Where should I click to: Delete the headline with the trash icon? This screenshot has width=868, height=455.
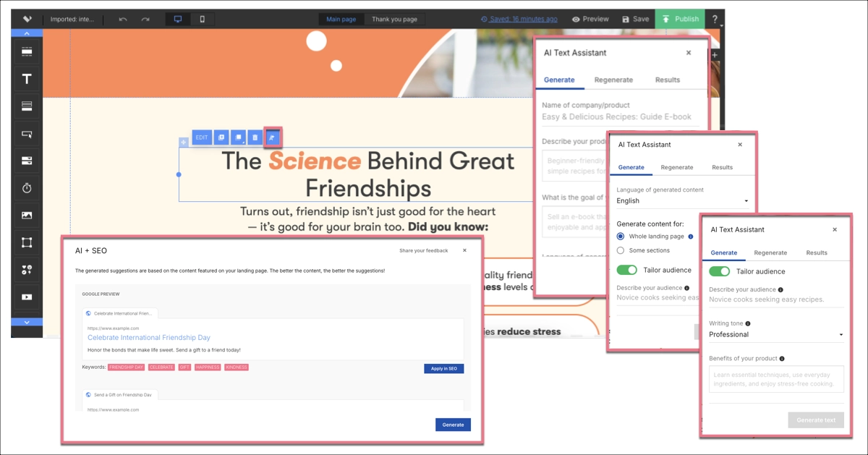256,137
